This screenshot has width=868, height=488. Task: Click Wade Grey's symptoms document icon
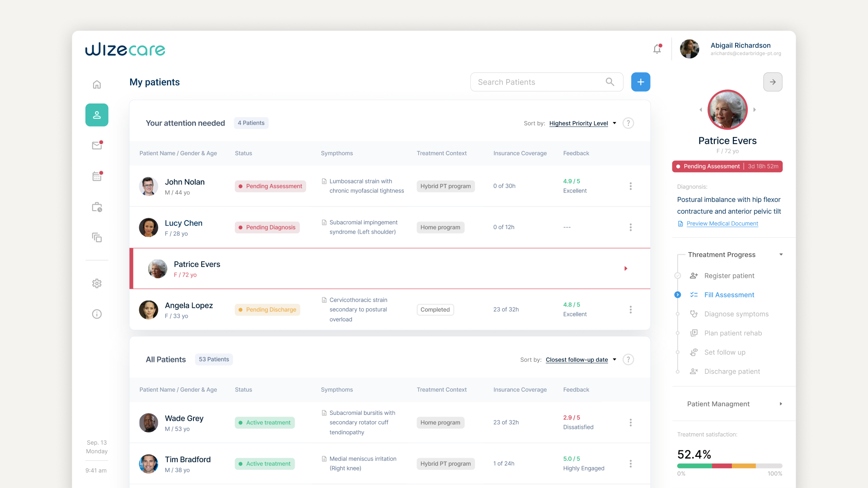point(324,413)
